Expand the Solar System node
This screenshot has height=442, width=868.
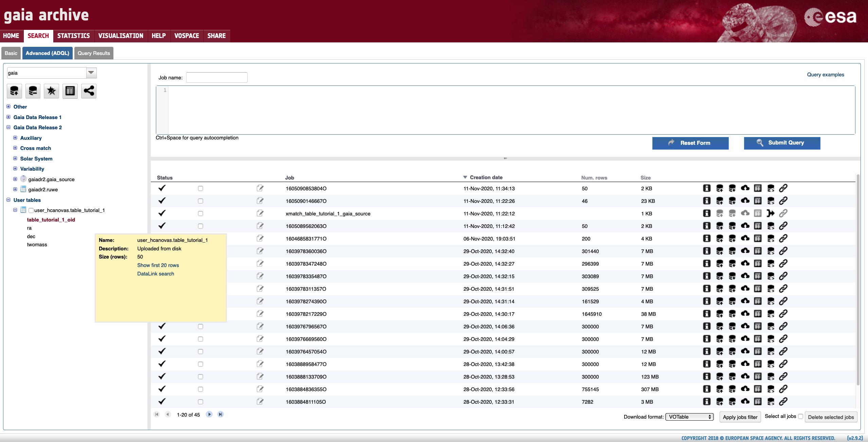pyautogui.click(x=15, y=158)
